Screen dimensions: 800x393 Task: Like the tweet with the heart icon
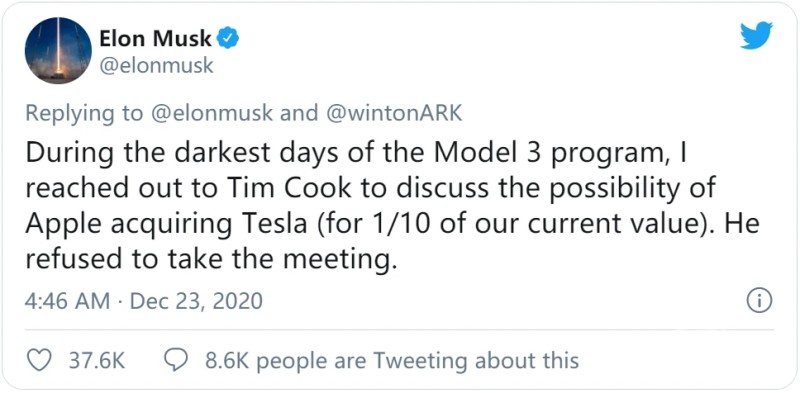[38, 360]
